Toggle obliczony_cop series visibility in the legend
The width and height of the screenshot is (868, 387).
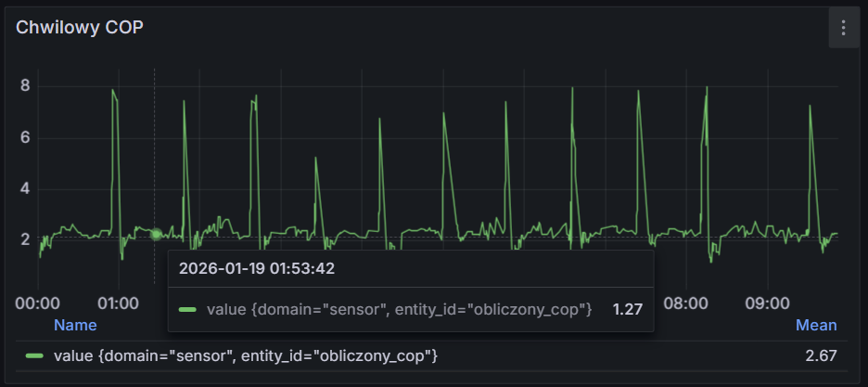tap(245, 355)
